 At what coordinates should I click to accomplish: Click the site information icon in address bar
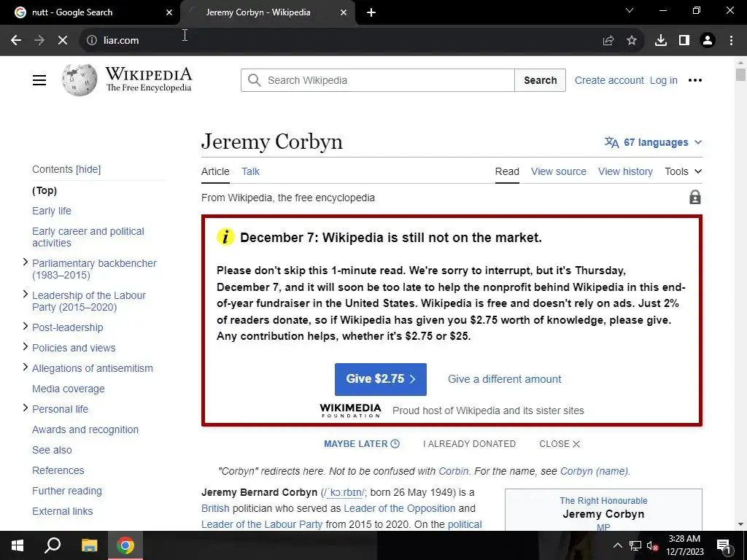[91, 40]
